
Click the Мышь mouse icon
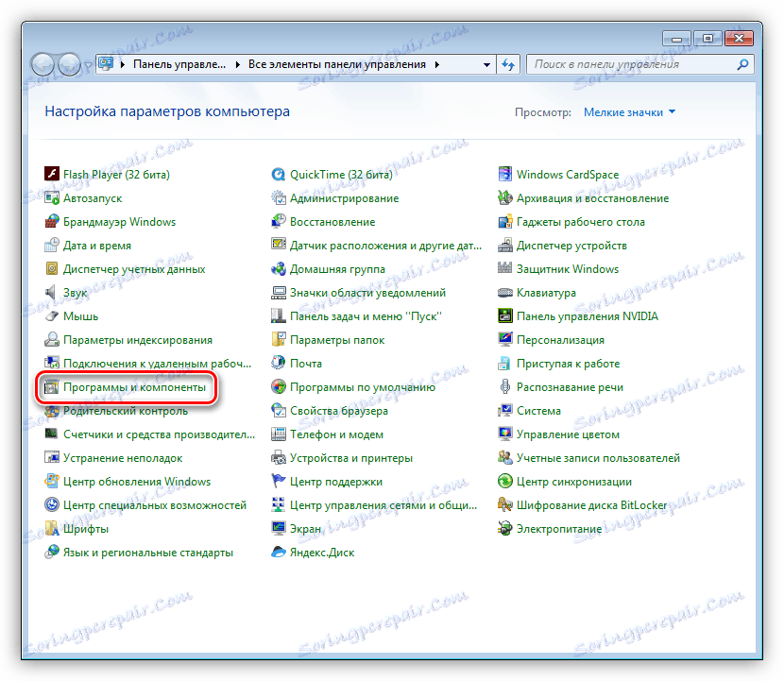(52, 316)
